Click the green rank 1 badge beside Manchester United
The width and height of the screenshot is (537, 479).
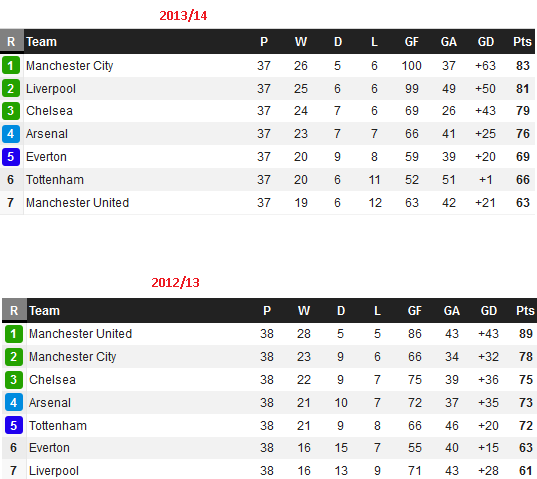(14, 334)
